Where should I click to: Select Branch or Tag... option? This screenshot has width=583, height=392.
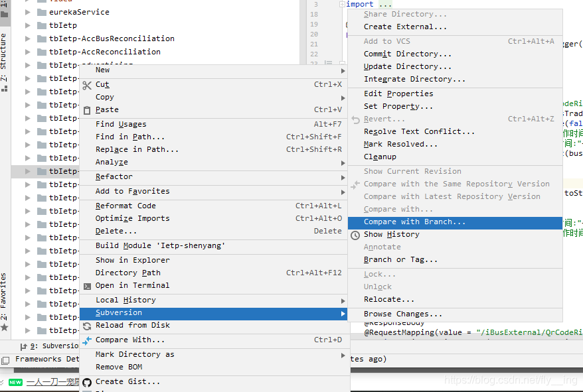(x=455, y=260)
